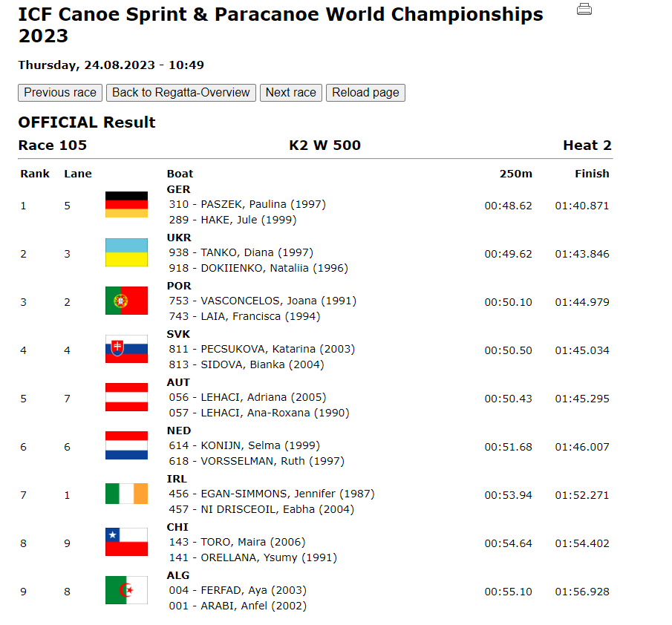Click the Germany flag icon
Image resolution: width=672 pixels, height=625 pixels.
pos(126,204)
